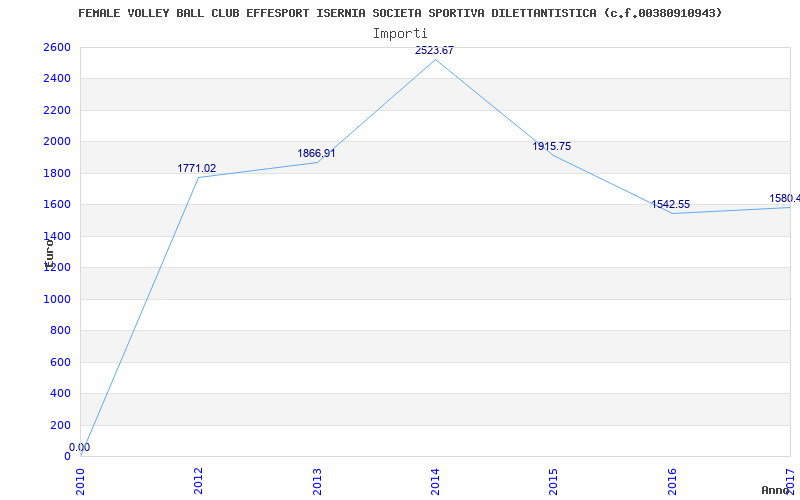The width and height of the screenshot is (800, 500).
Task: Click x-axis year 2012
Action: (198, 481)
